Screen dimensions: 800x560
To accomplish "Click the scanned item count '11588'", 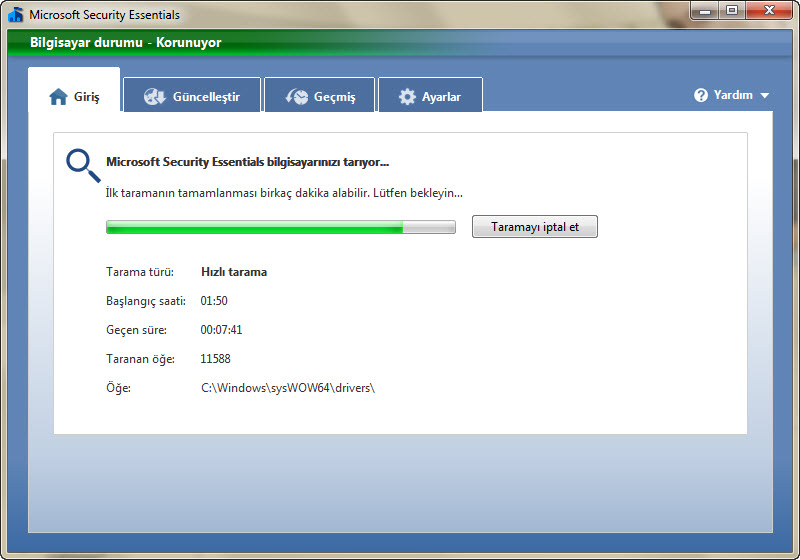I will point(215,359).
